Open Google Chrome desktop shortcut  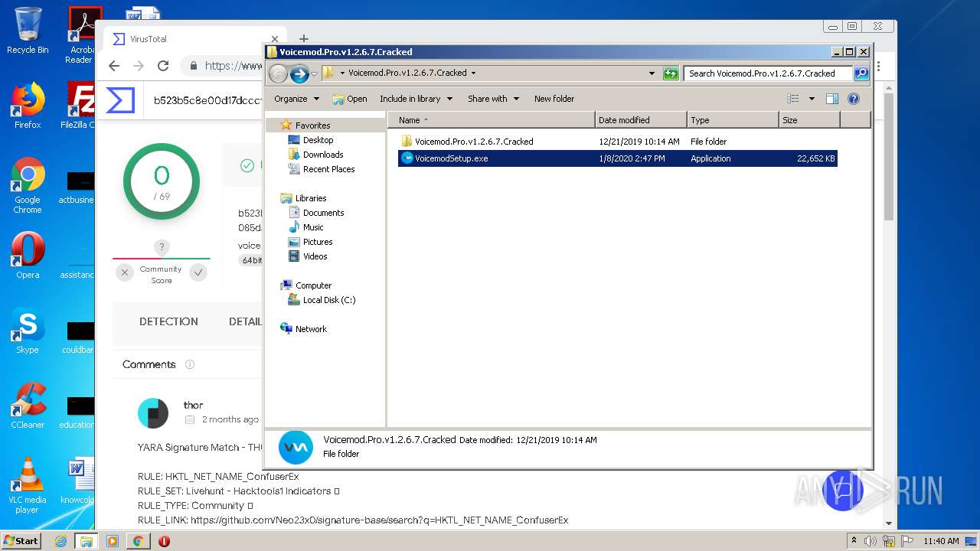pyautogui.click(x=28, y=185)
